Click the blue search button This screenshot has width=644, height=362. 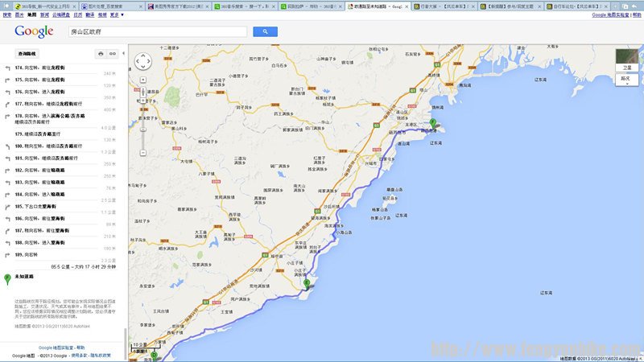[265, 31]
